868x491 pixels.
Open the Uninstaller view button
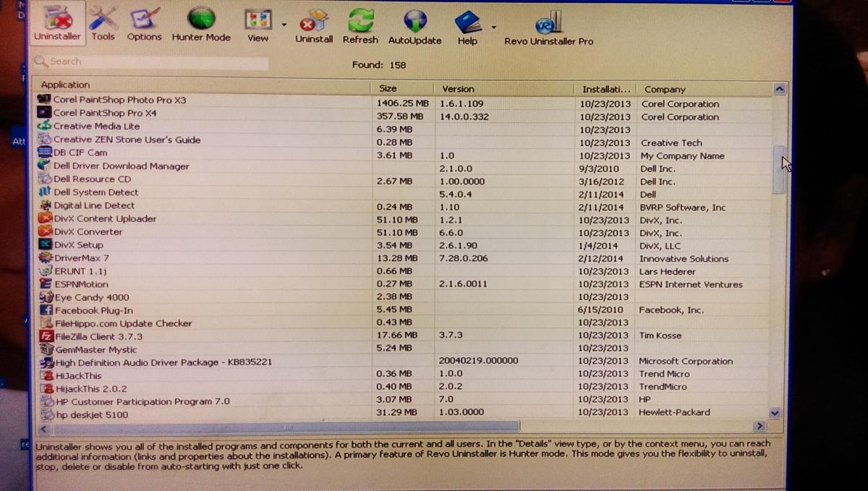pyautogui.click(x=57, y=23)
